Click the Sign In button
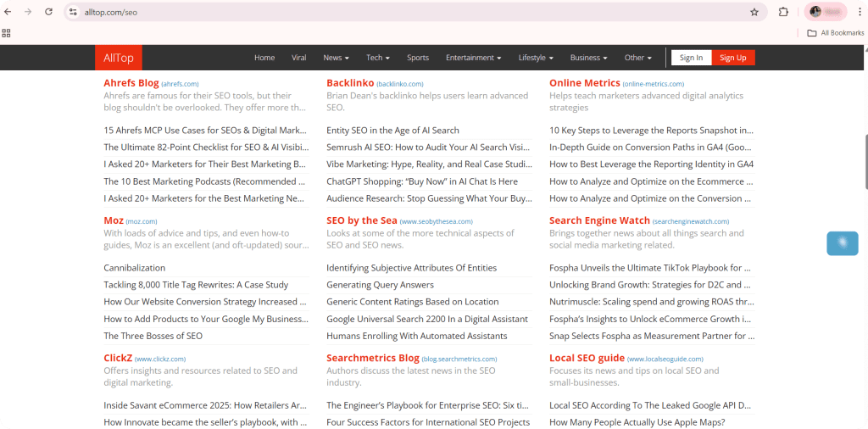Viewport: 868px width, 429px height. point(692,58)
